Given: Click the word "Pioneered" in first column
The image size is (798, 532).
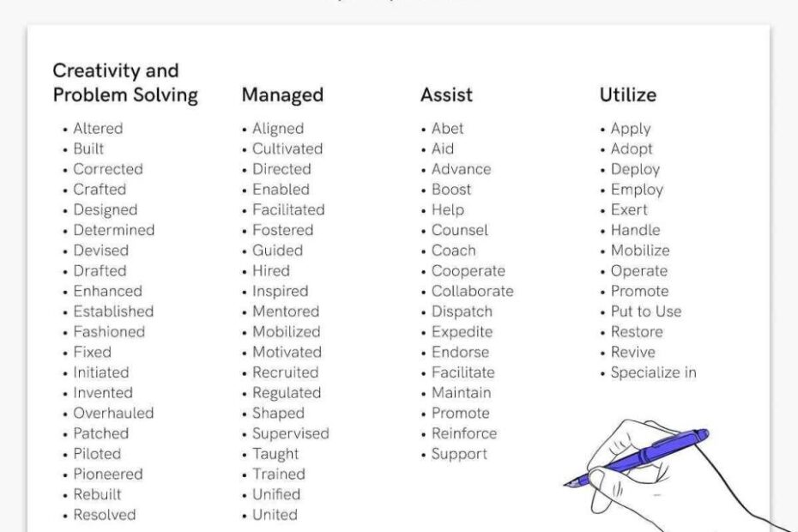Looking at the screenshot, I should pyautogui.click(x=108, y=474).
